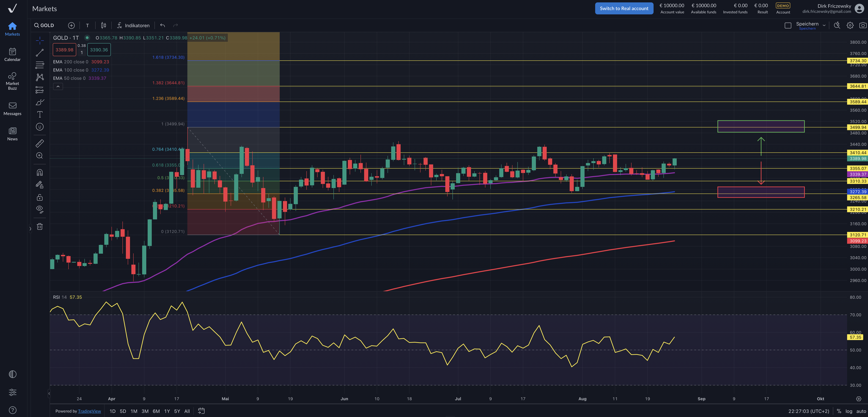The width and height of the screenshot is (868, 417).
Task: Pick the text annotation tool
Action: point(40,115)
